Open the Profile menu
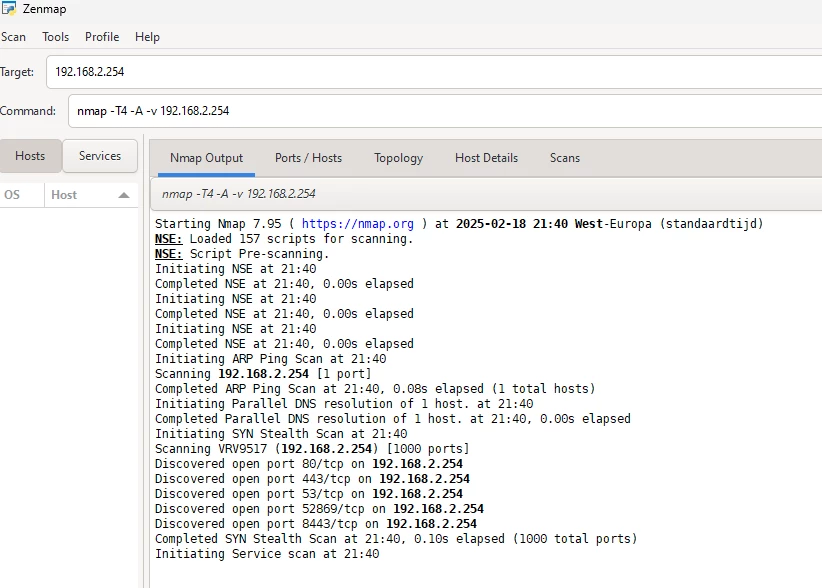The width and height of the screenshot is (822, 588). [x=102, y=37]
